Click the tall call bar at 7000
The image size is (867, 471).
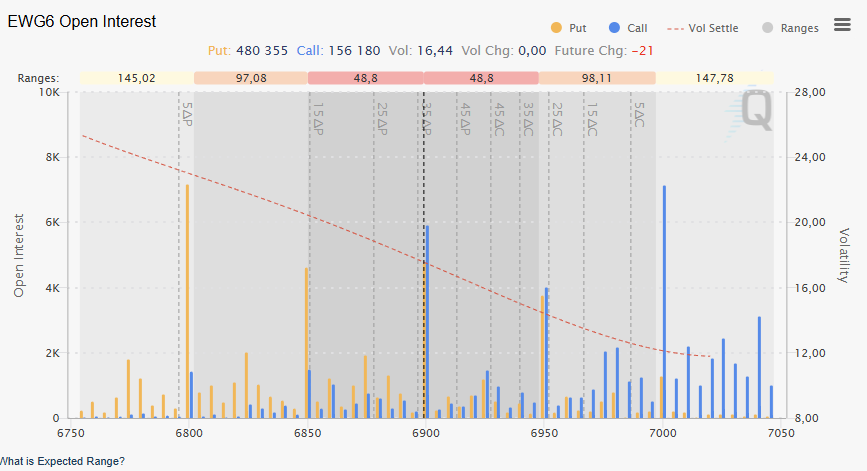point(664,300)
